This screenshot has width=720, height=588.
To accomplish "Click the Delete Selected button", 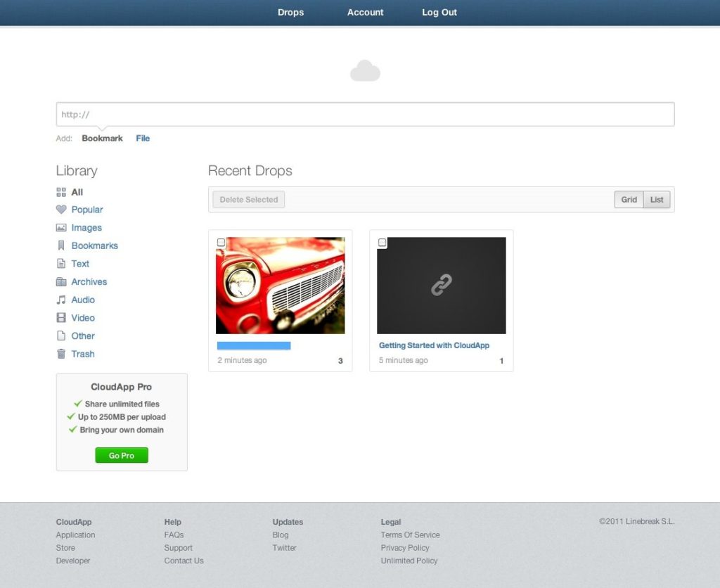I will click(x=248, y=199).
